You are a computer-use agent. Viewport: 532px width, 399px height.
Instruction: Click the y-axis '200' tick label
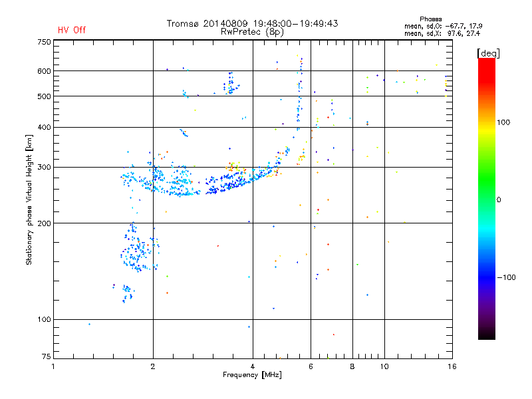click(44, 223)
